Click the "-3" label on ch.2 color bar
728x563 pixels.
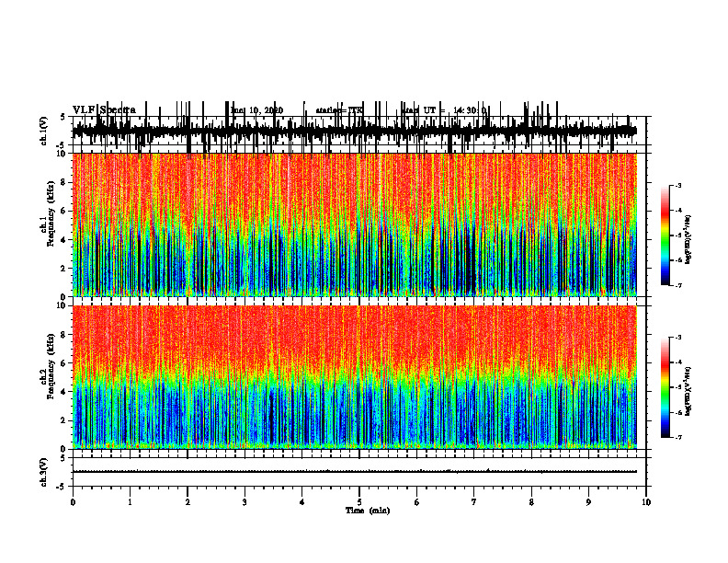678,338
